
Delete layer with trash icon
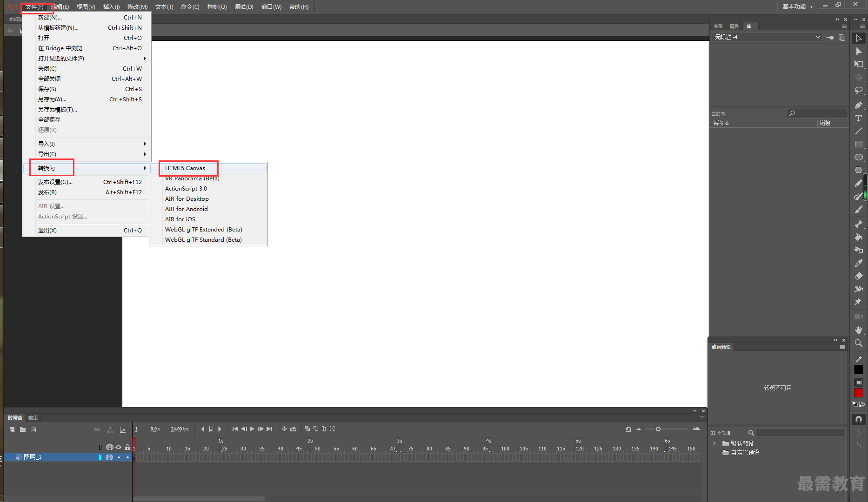click(33, 429)
